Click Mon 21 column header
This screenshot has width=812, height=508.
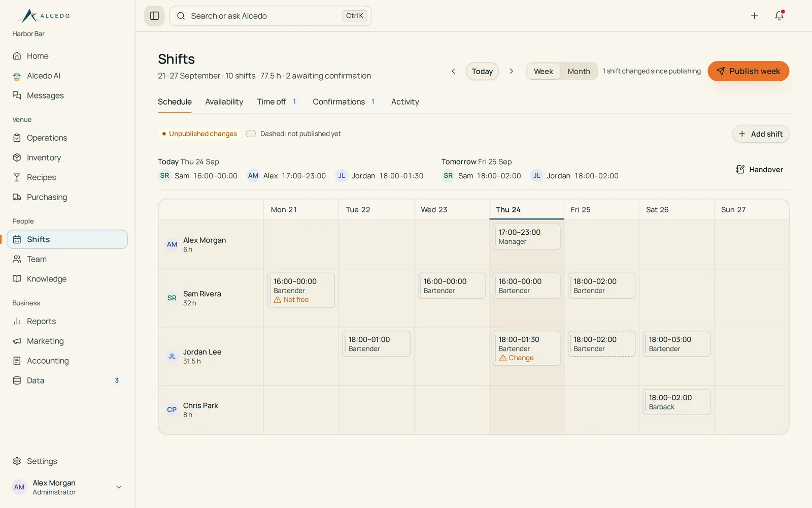click(301, 209)
